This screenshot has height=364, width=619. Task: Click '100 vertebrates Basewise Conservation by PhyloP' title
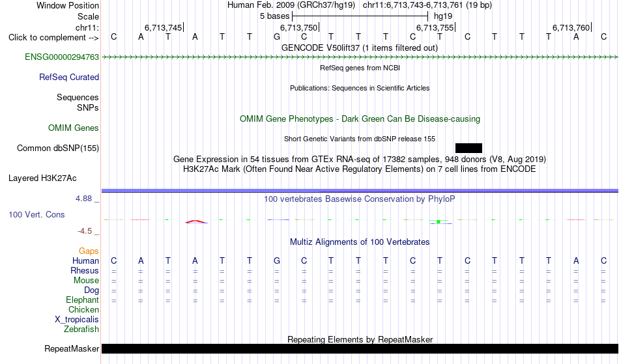(360, 199)
